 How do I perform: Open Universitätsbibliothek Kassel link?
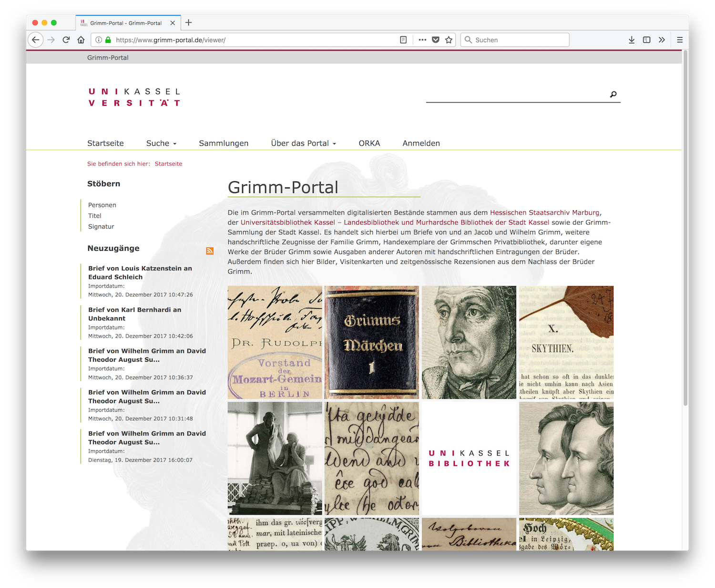point(395,223)
